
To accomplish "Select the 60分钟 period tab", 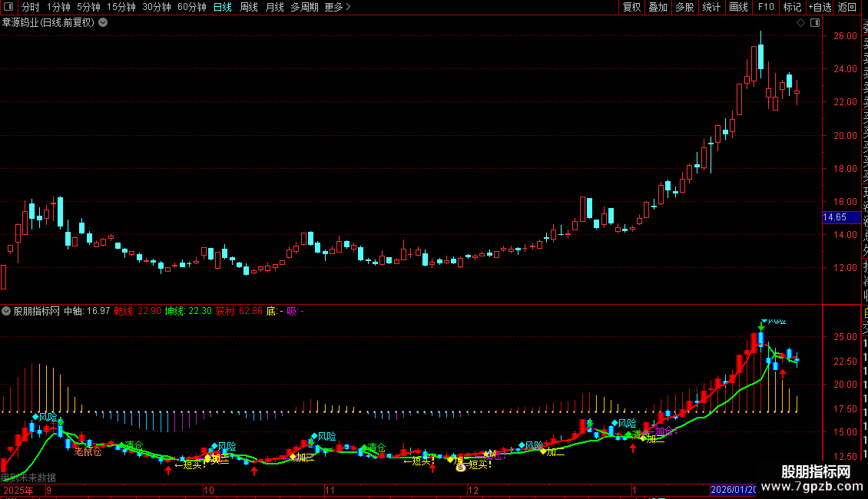I will click(191, 7).
